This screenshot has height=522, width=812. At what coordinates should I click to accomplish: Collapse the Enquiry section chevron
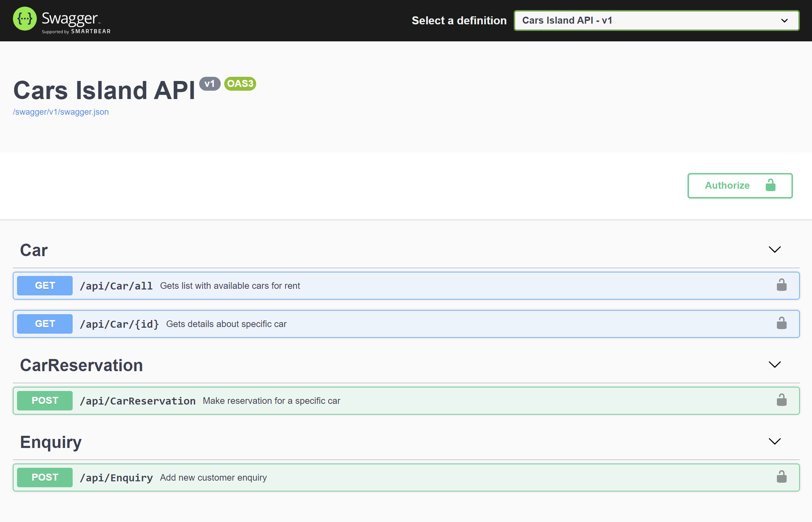pyautogui.click(x=774, y=441)
